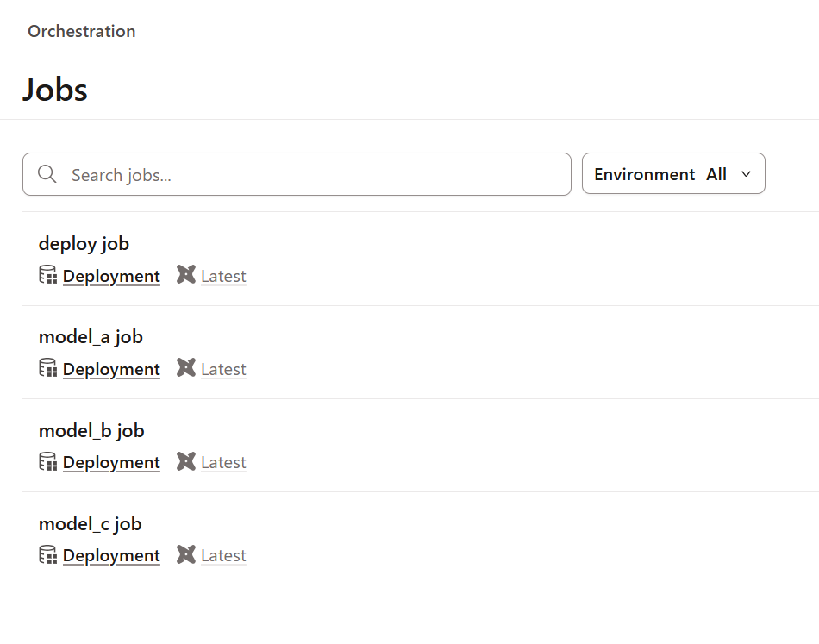Click the dbt logo icon for deploy job
Screen dimensions: 819x644
tap(185, 275)
